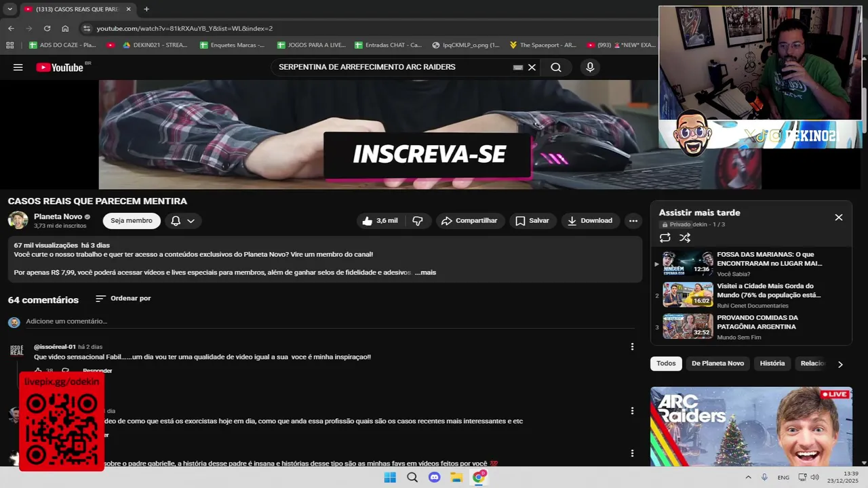
Task: Close the Assistir mais tarde playlist panel
Action: pyautogui.click(x=839, y=217)
